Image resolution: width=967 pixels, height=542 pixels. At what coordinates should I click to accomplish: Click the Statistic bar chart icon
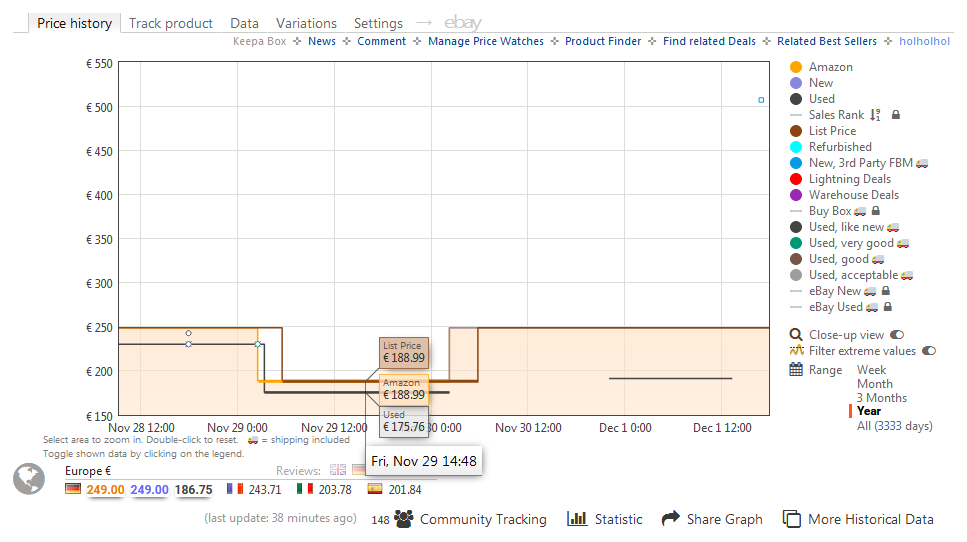coord(577,519)
